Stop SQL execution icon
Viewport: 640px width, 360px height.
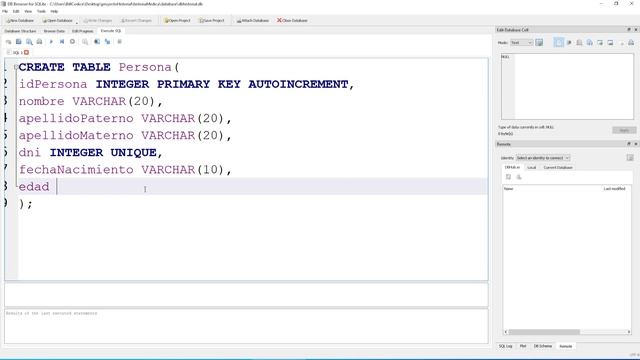pos(72,42)
